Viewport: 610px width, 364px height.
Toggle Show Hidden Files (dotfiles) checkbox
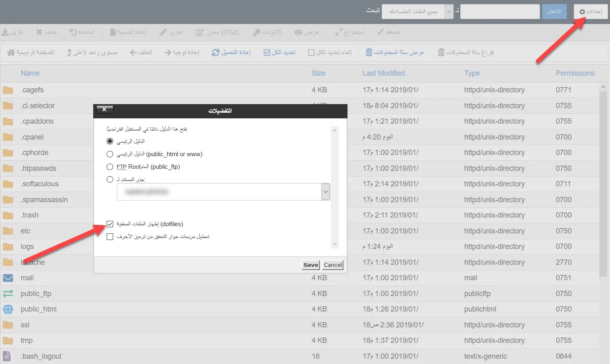(x=110, y=224)
